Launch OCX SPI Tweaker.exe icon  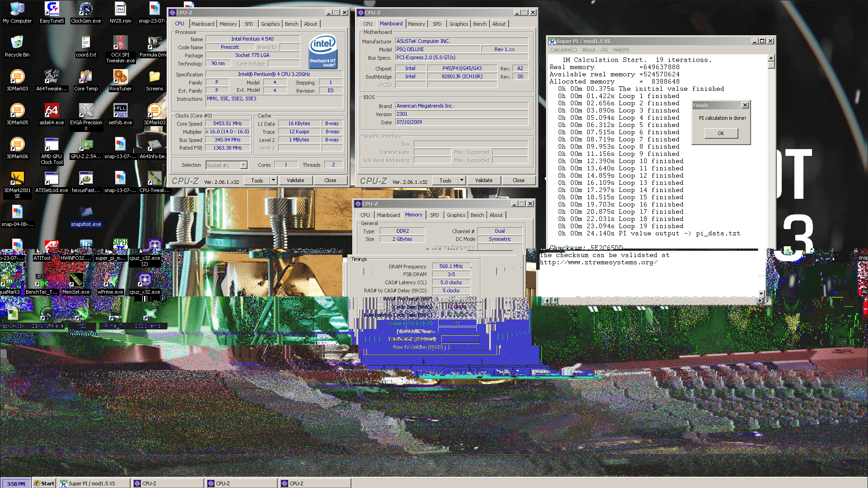pos(120,50)
